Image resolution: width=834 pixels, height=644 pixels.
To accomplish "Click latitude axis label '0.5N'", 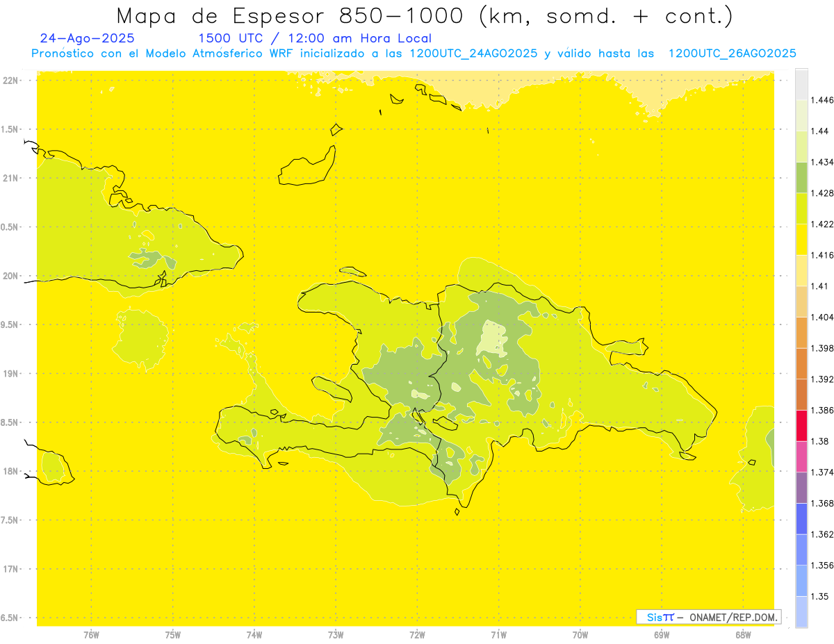I will 10,227.
